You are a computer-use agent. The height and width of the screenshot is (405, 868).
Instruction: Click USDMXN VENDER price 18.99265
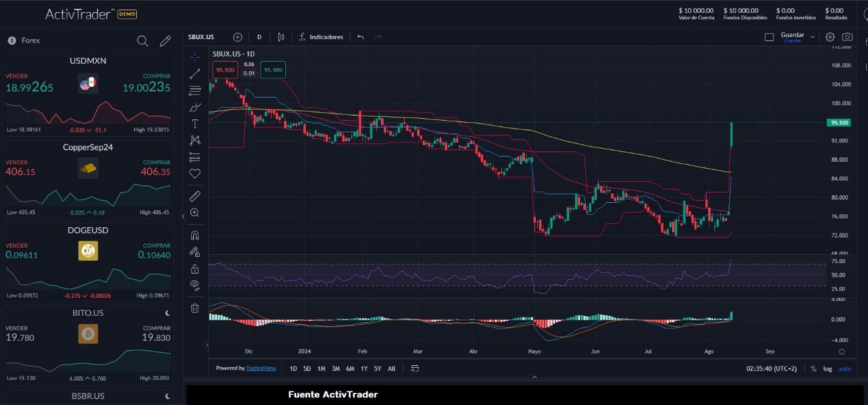pyautogui.click(x=30, y=87)
